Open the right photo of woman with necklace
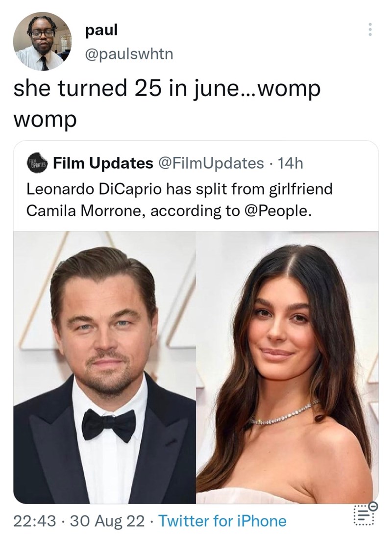This screenshot has height=537, width=392. click(287, 367)
